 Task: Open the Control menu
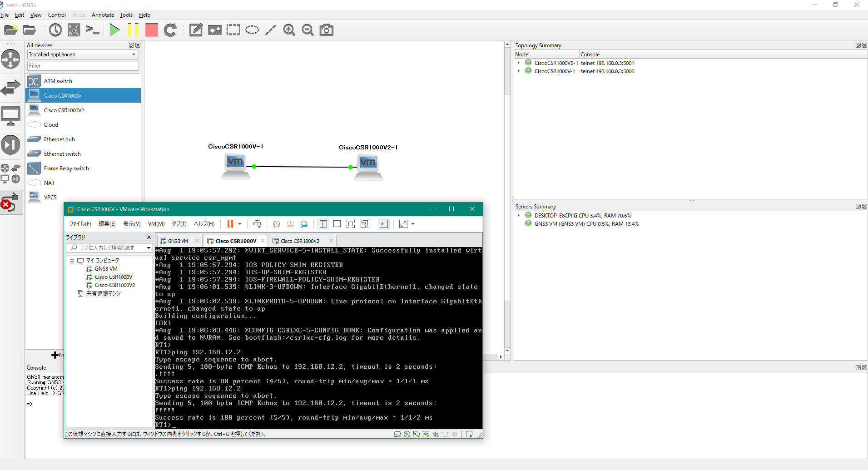coord(57,15)
